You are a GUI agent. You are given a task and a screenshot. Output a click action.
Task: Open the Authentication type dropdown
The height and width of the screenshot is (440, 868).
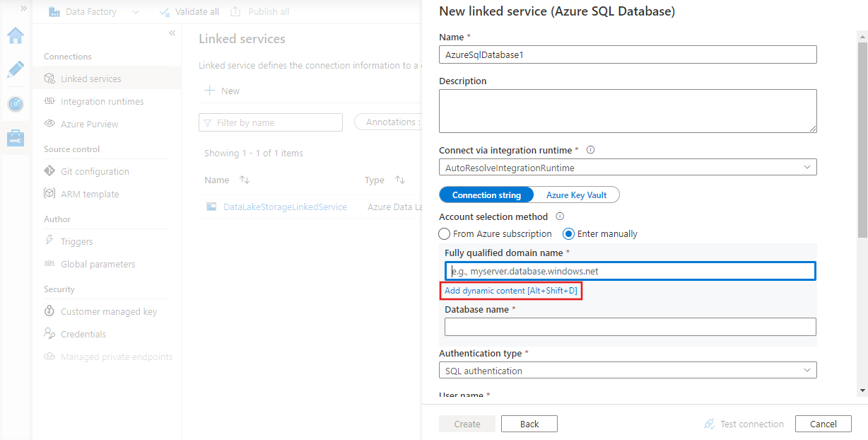pos(807,370)
